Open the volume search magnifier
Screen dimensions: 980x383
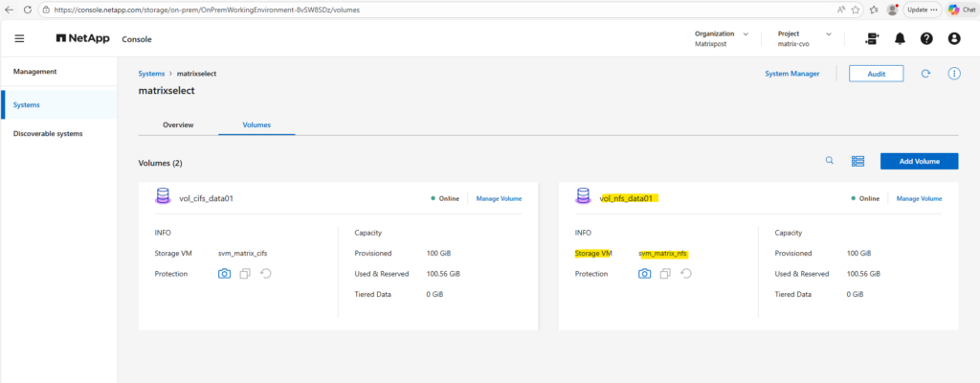click(x=830, y=161)
